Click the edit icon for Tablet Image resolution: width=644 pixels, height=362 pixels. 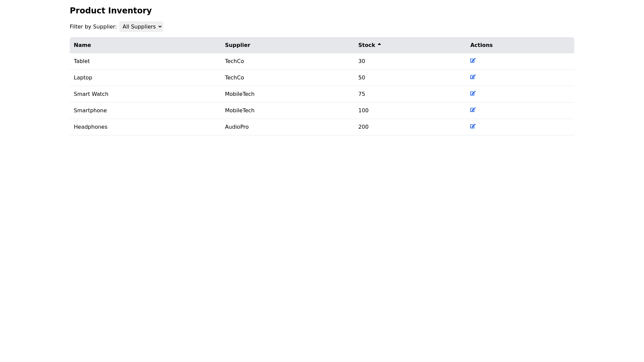click(x=473, y=61)
